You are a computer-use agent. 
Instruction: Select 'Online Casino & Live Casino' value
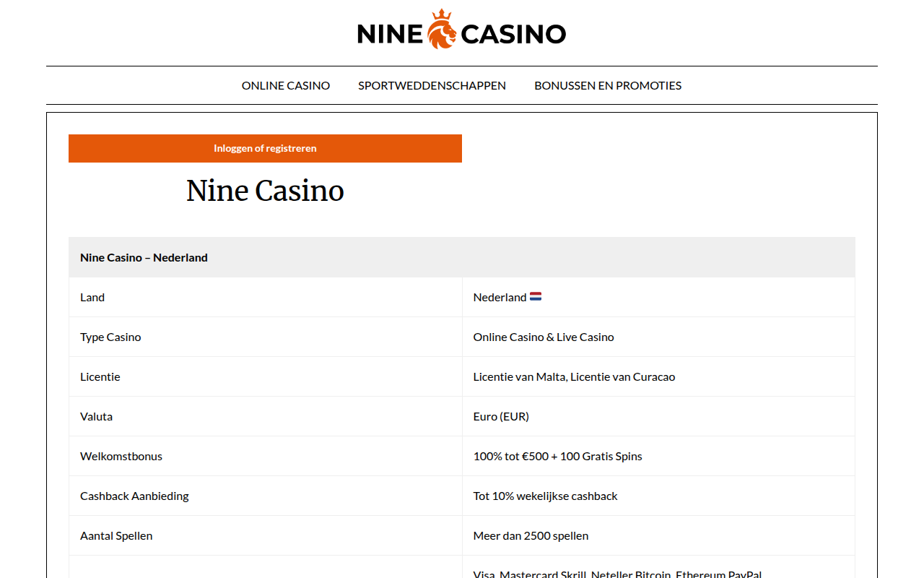pos(544,337)
